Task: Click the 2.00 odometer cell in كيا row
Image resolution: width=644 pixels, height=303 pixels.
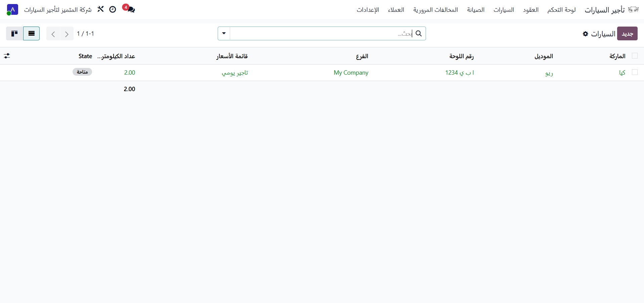Action: click(x=130, y=73)
